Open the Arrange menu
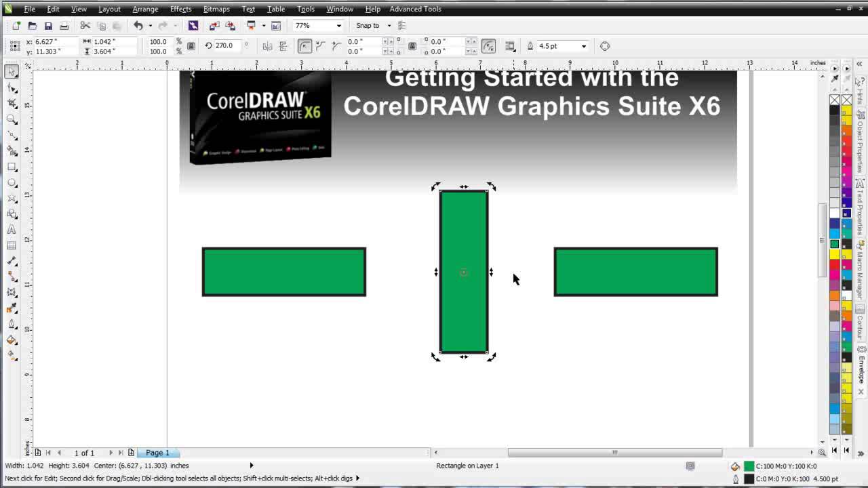868x488 pixels. [145, 9]
